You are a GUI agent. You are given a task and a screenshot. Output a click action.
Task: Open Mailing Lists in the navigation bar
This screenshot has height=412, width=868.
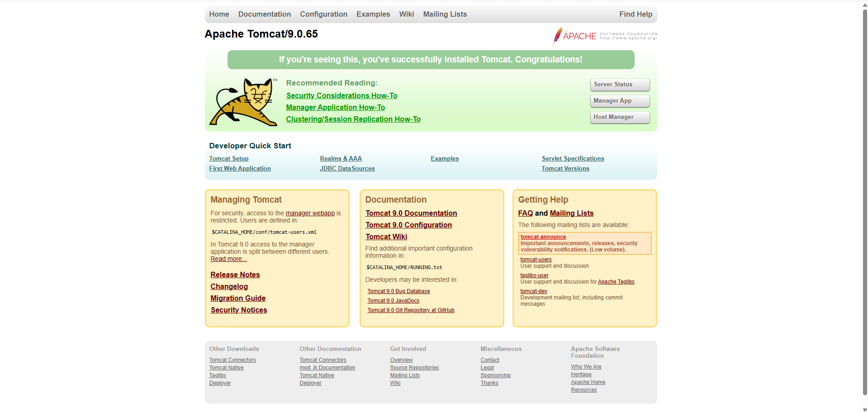pyautogui.click(x=445, y=14)
